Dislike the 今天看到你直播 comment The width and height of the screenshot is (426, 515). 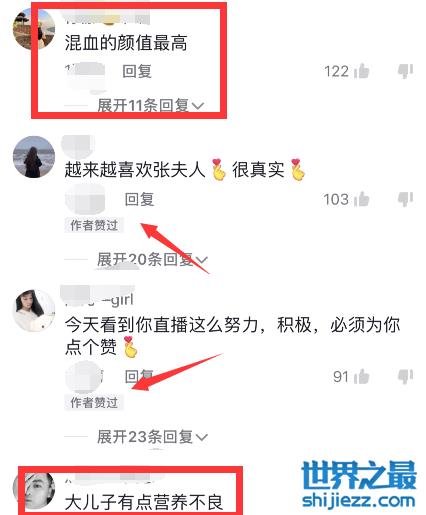(405, 377)
